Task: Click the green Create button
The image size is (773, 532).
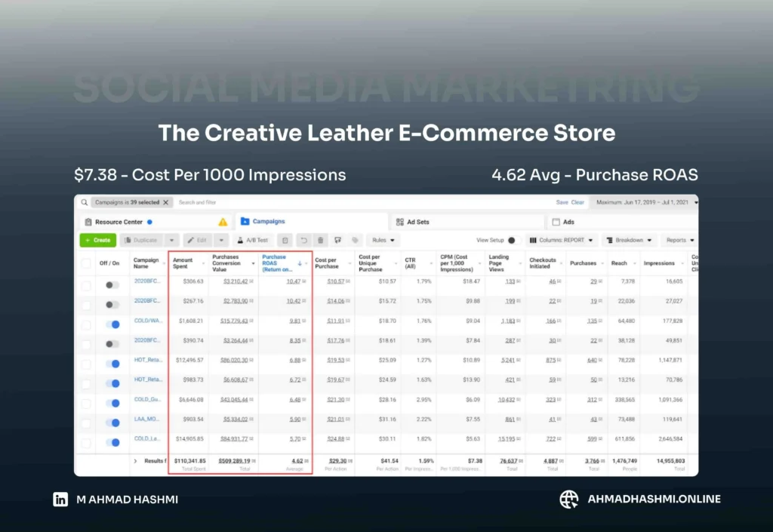Action: [97, 240]
